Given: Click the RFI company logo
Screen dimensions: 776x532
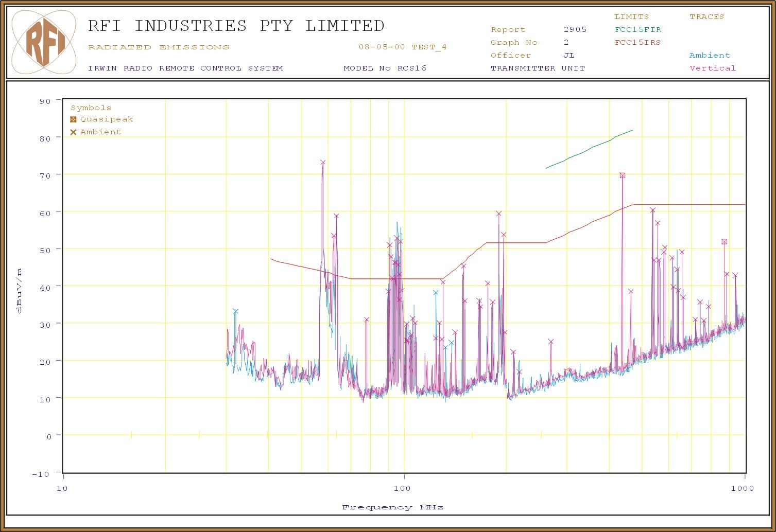Looking at the screenshot, I should tap(44, 42).
